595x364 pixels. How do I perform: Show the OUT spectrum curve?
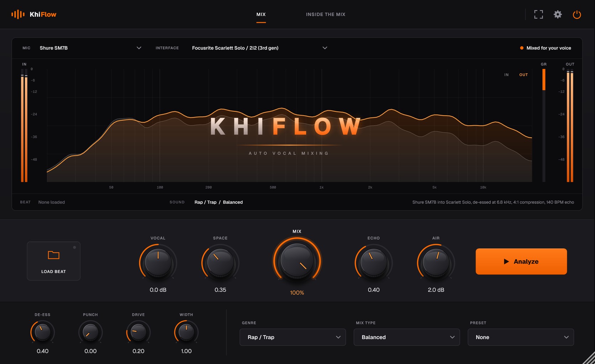coord(523,75)
